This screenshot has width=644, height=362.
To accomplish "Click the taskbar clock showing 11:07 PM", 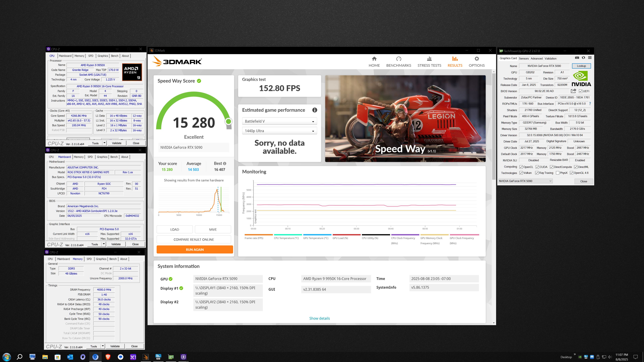I will coord(622,357).
